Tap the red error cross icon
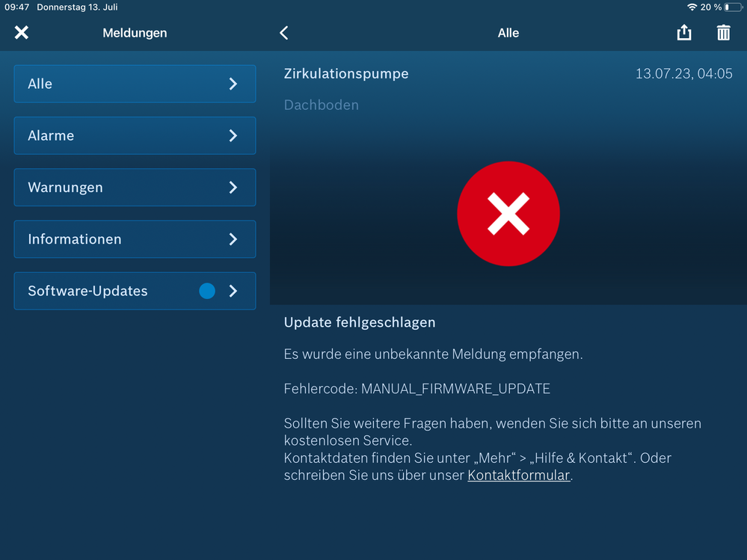The image size is (747, 560). 508,214
